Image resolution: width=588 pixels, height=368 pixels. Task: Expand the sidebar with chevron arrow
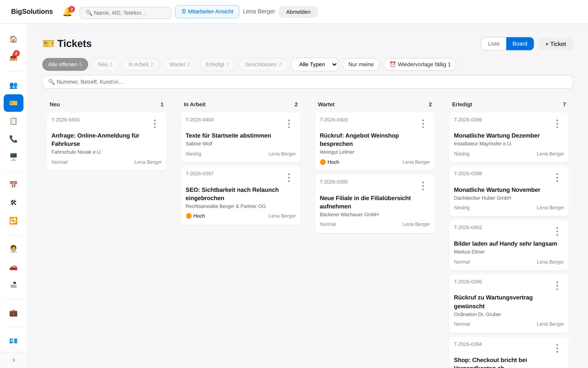point(14,360)
